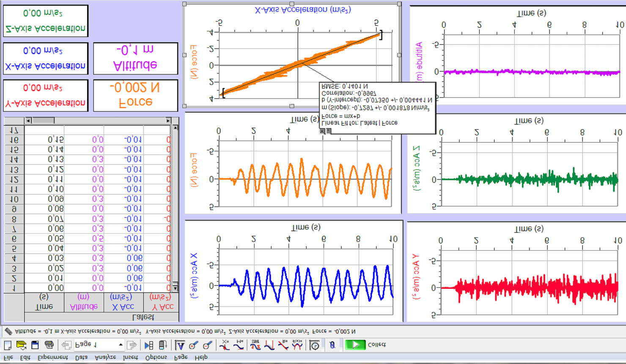Click the X Acc column header
Viewport: 626px width, 364px height.
tap(124, 302)
